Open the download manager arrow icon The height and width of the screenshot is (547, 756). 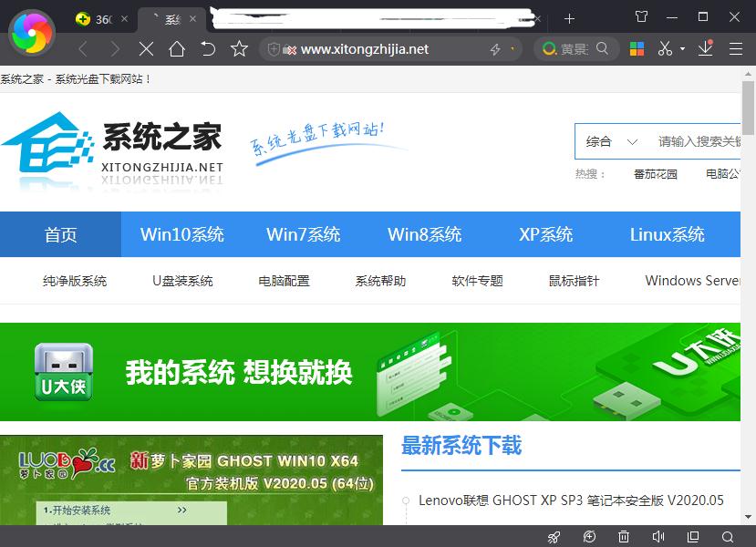tap(705, 48)
